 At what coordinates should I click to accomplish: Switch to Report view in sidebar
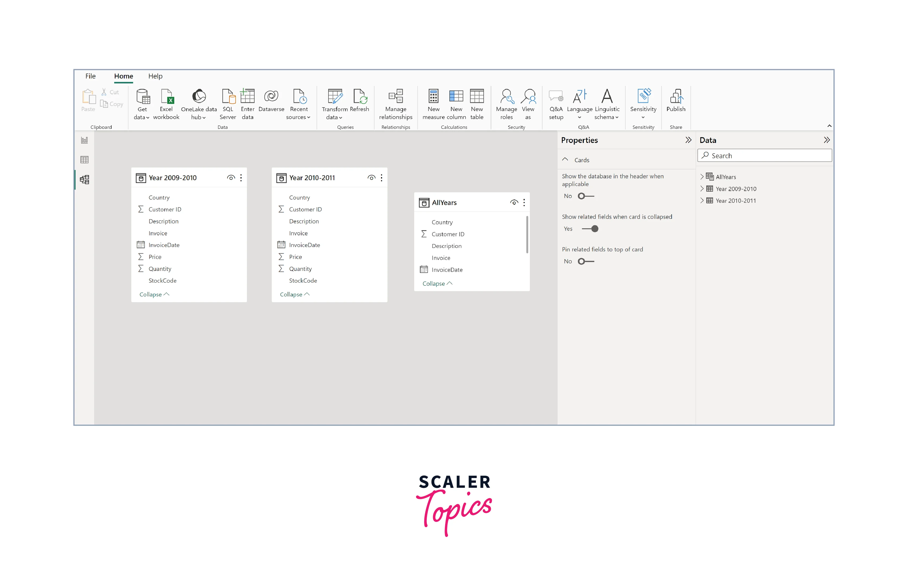coord(84,140)
